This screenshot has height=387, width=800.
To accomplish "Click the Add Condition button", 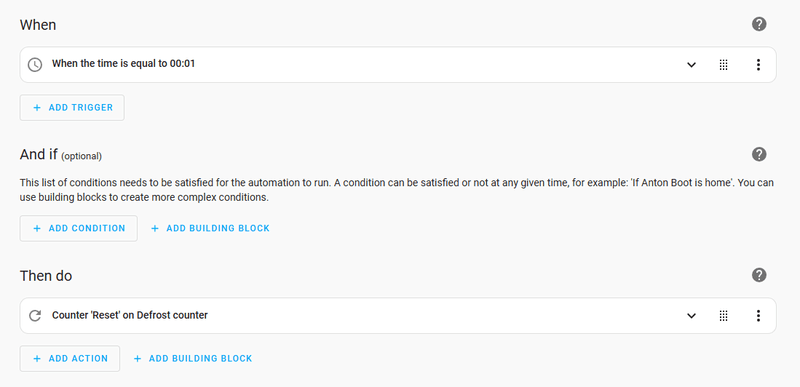I will tap(79, 228).
